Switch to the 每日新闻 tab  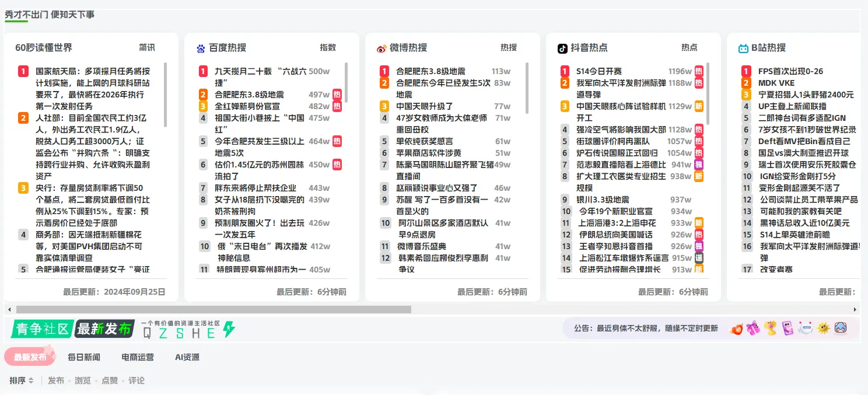pyautogui.click(x=84, y=357)
